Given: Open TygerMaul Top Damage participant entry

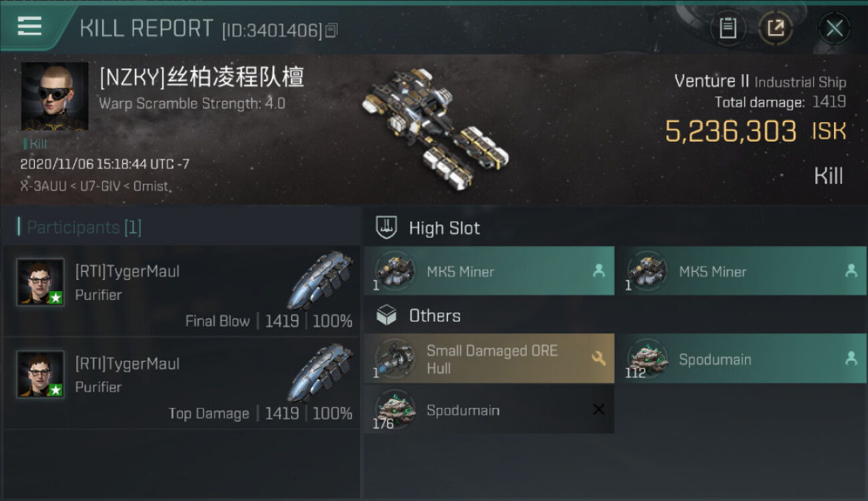Looking at the screenshot, I should coord(182,383).
